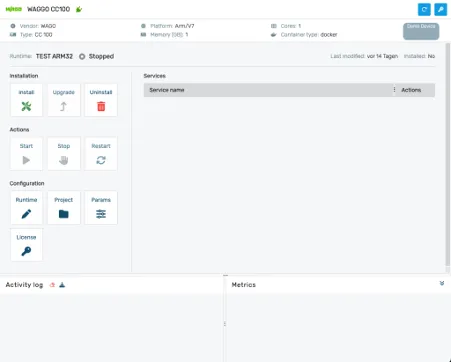This screenshot has height=362, width=451.
Task: Click the Upgrade arrow tile
Action: (x=64, y=100)
